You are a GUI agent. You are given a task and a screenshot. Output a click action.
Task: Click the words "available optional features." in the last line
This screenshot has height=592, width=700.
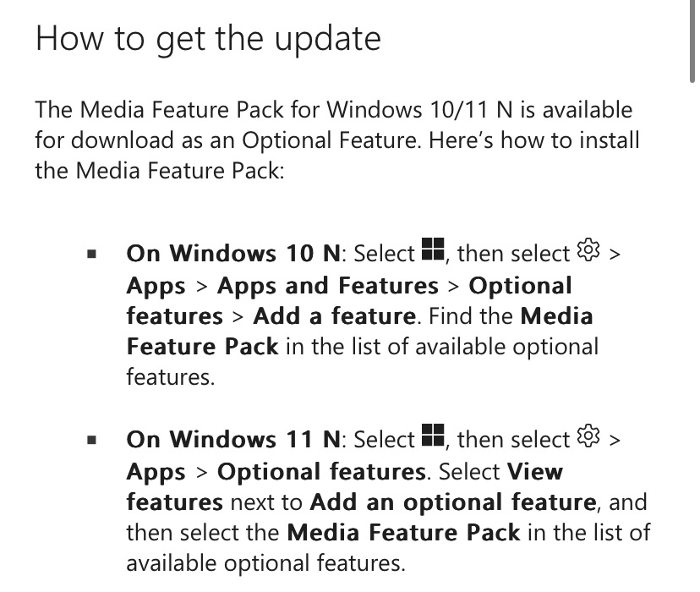click(x=265, y=563)
